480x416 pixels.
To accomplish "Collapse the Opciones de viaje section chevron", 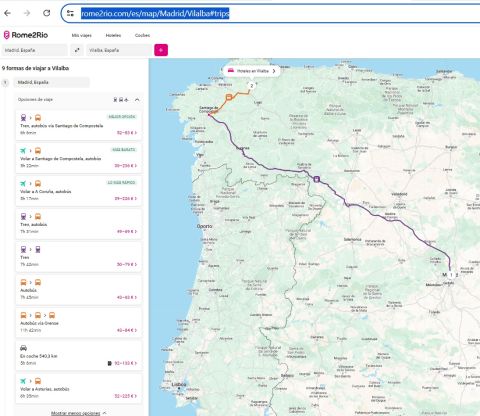I will tap(137, 100).
